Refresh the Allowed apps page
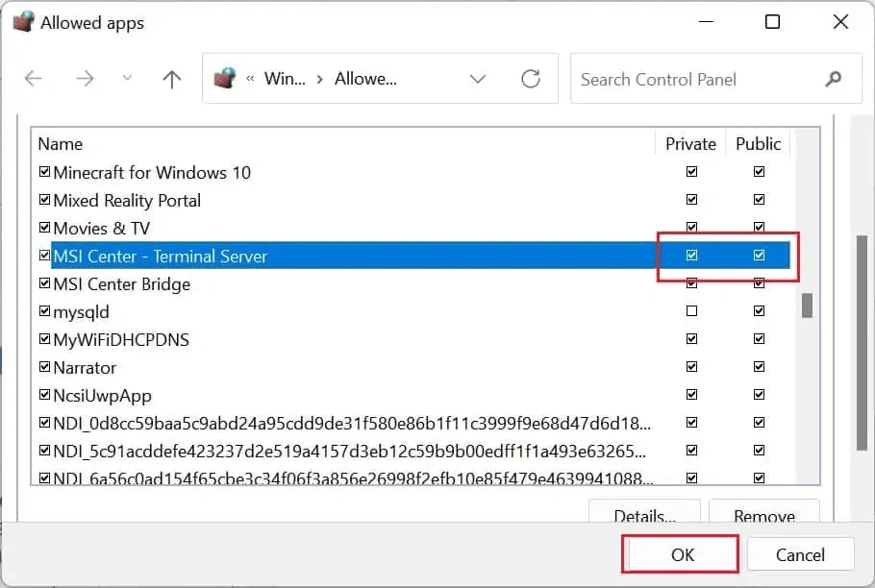Screen dimensions: 875x588 [x=532, y=80]
